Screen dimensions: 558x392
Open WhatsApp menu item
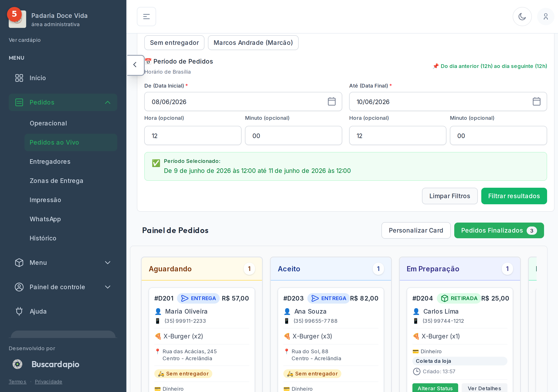click(x=71, y=219)
